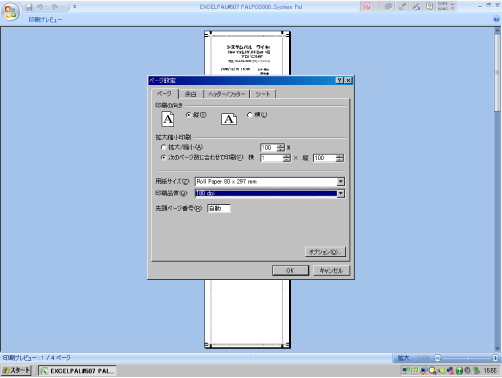Viewport: 502px width, 378px height.
Task: Switch to the ページ tab
Action: coord(164,94)
